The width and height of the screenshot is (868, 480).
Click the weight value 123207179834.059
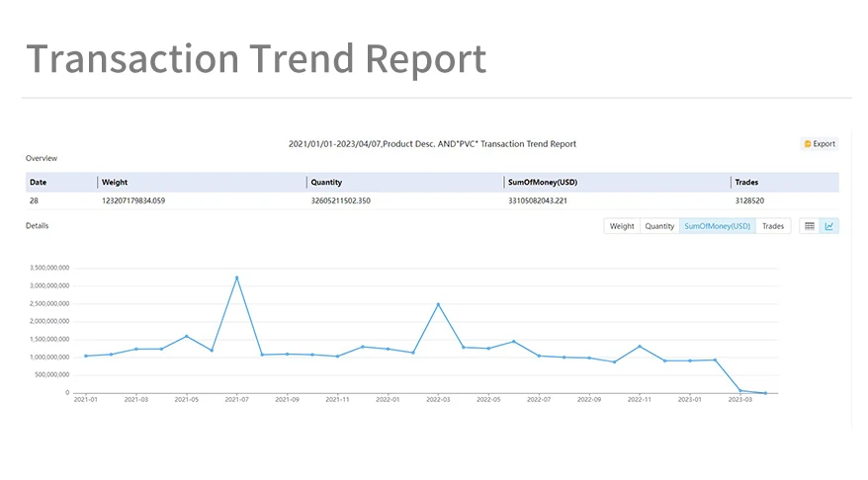[133, 200]
